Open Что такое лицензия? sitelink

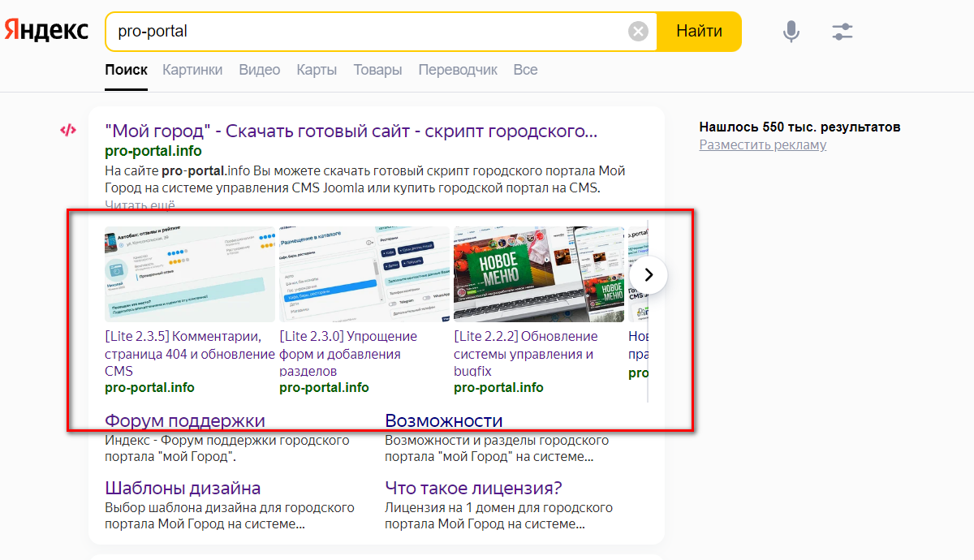tap(473, 488)
